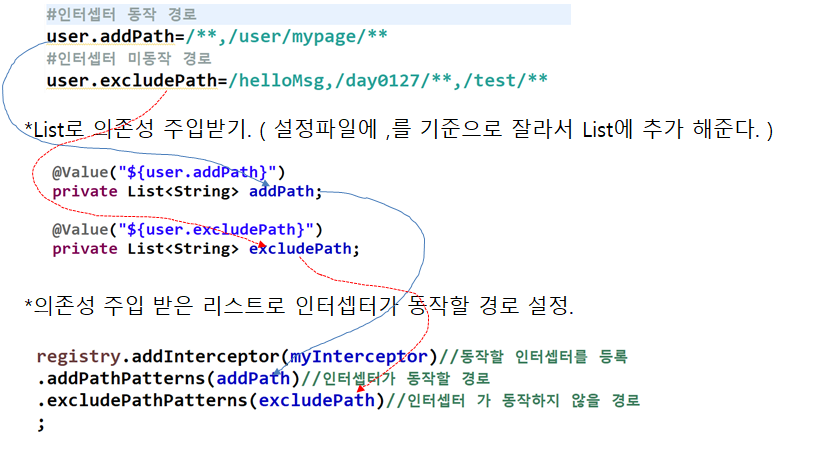
Task: Click the comment '#인터셉터 동작 경로'
Action: pos(122,14)
